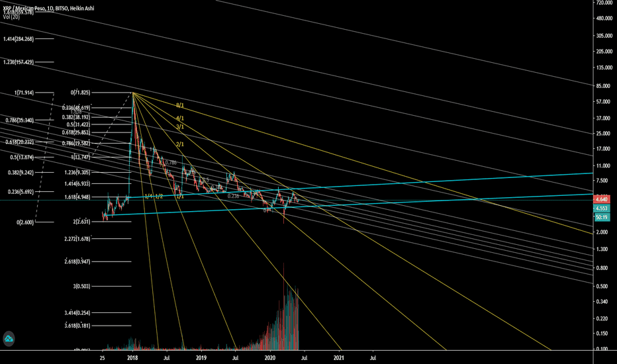The height and width of the screenshot is (364, 617).
Task: Click the 3/1 Gann fan label
Action: tap(180, 127)
